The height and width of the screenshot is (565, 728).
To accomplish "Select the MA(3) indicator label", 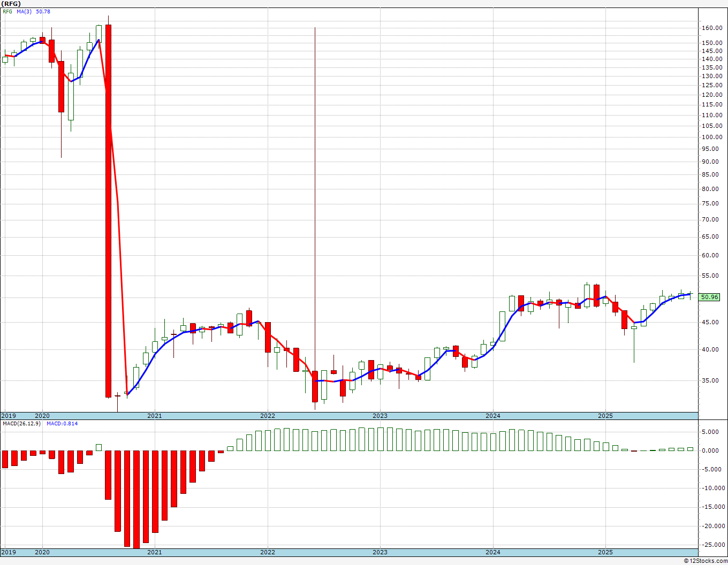I will tap(24, 11).
